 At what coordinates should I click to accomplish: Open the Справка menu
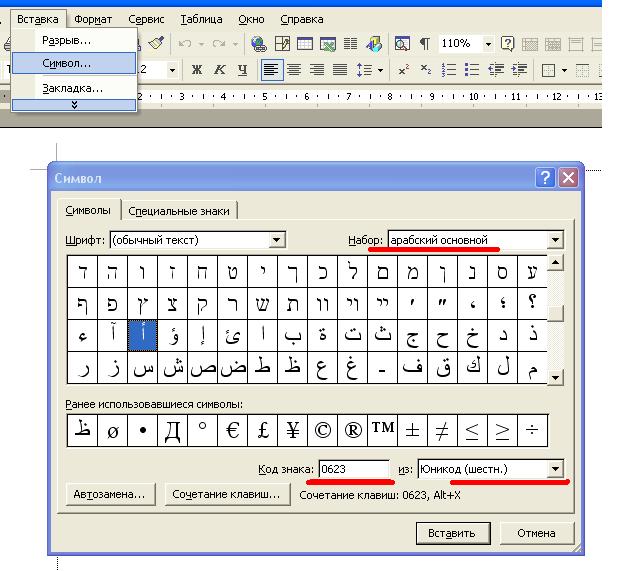302,19
